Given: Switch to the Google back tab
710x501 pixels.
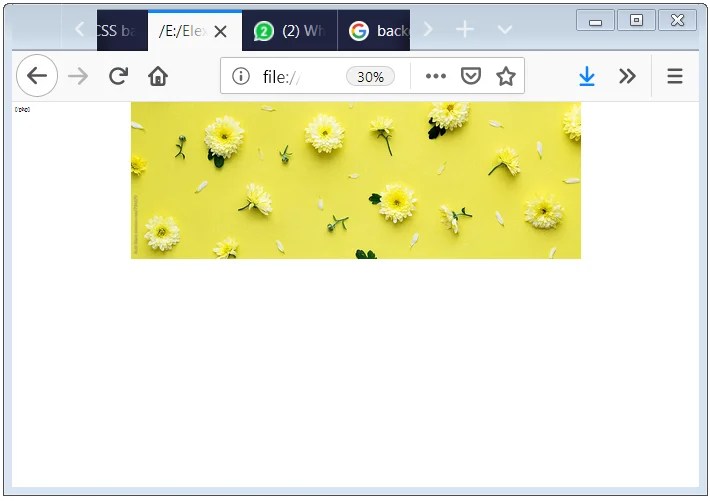Looking at the screenshot, I should (374, 31).
